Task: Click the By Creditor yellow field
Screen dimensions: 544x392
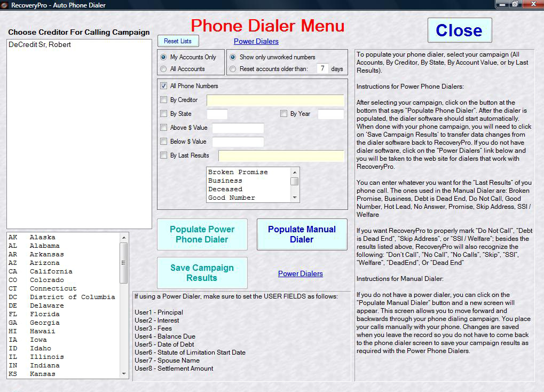Action: point(275,100)
